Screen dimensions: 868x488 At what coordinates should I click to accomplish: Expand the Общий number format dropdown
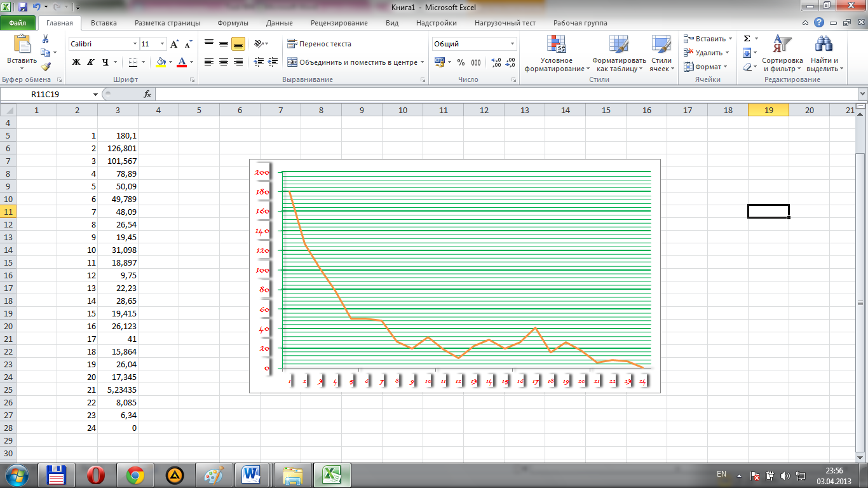point(512,44)
